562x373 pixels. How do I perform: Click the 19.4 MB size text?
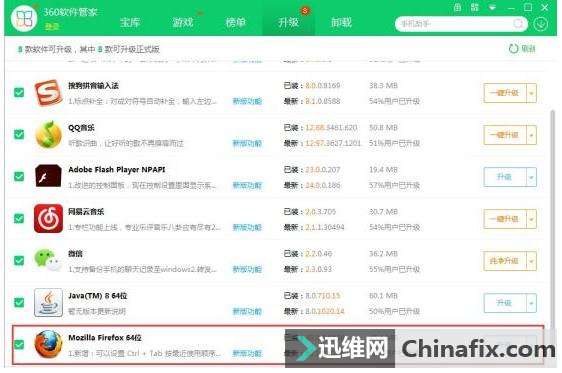(384, 169)
